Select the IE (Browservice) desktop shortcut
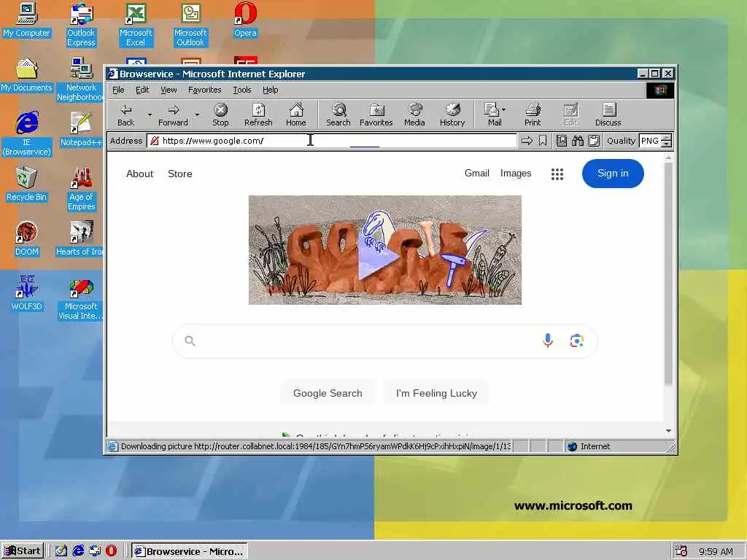This screenshot has height=560, width=747. tap(27, 134)
